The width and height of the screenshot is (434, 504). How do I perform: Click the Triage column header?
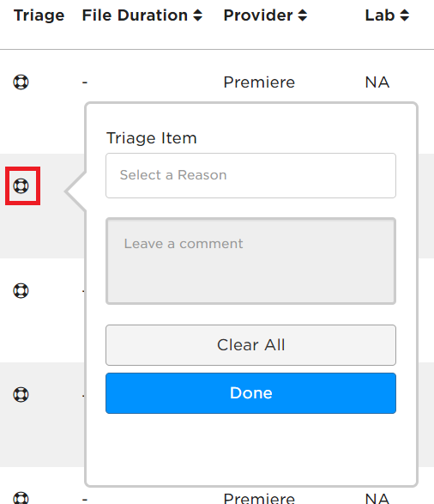[x=39, y=15]
